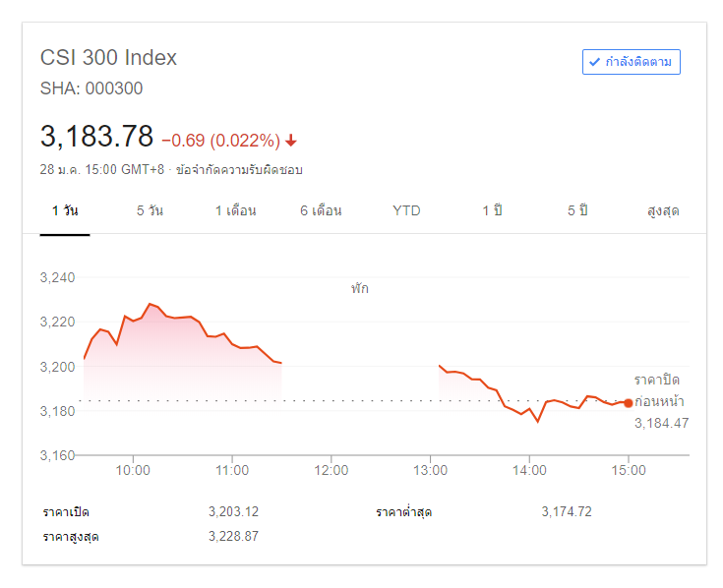Click the opening price value 3,203.12
This screenshot has width=723, height=588.
(x=233, y=511)
